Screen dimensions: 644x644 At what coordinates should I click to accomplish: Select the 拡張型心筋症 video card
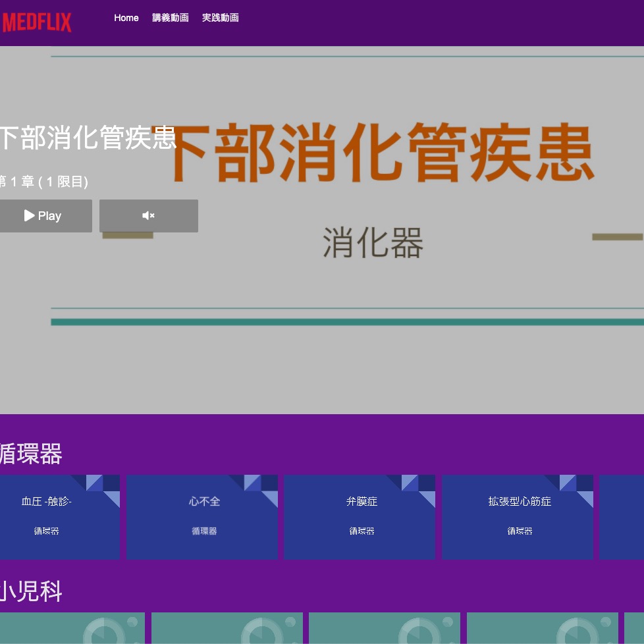pyautogui.click(x=517, y=517)
